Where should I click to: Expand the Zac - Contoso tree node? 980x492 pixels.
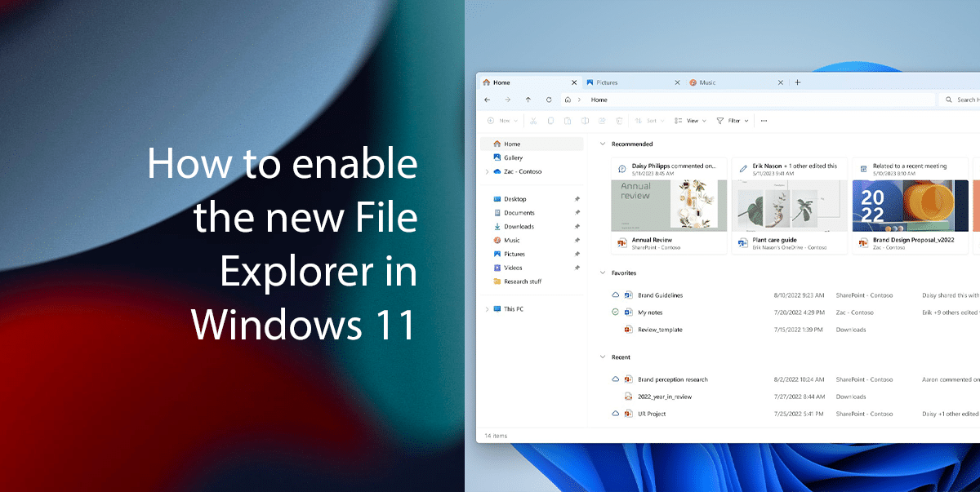(x=488, y=171)
